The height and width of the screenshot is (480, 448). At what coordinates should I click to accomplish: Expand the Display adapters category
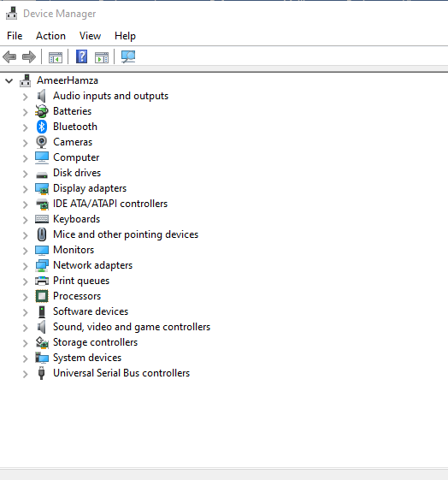click(26, 189)
